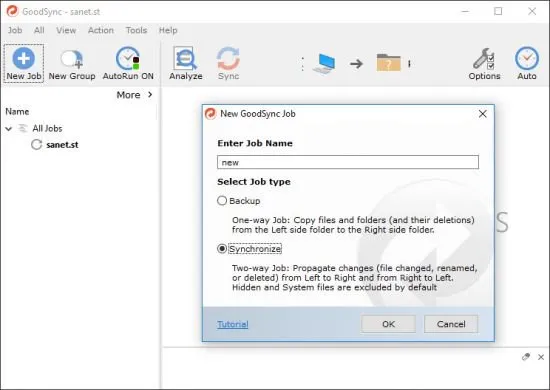Click the GoodSync logo in the main title bar

(12, 11)
